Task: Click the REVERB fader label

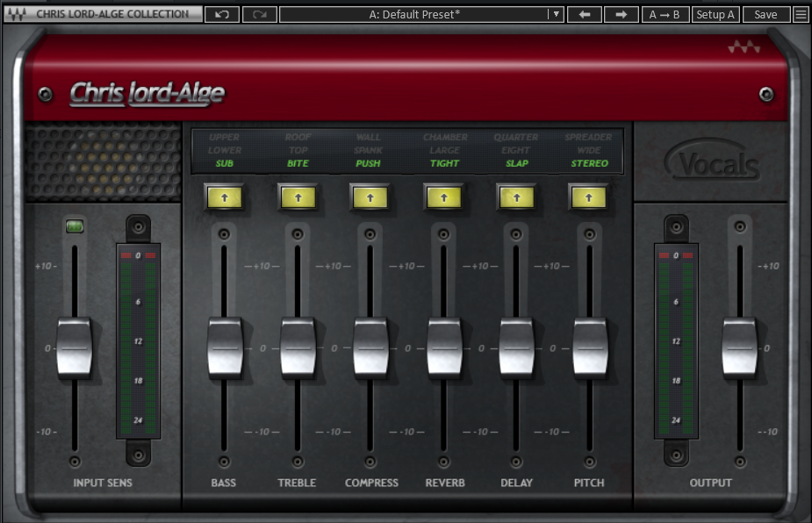Action: 445,483
